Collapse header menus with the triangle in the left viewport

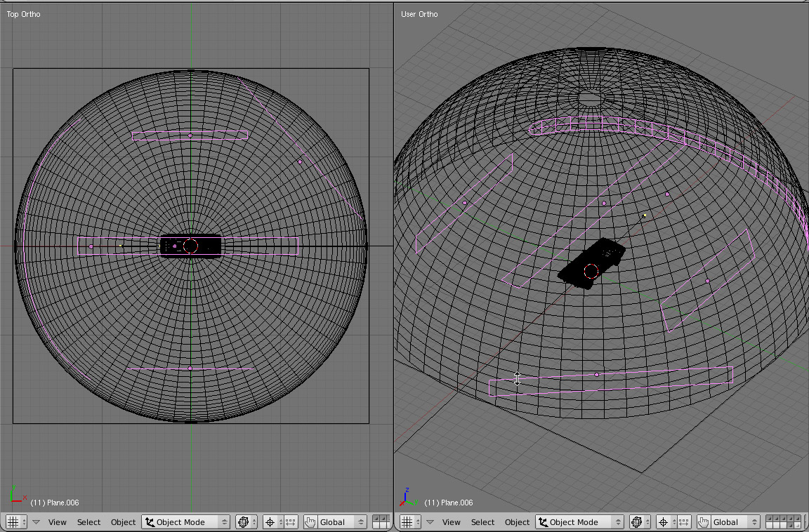[x=37, y=522]
